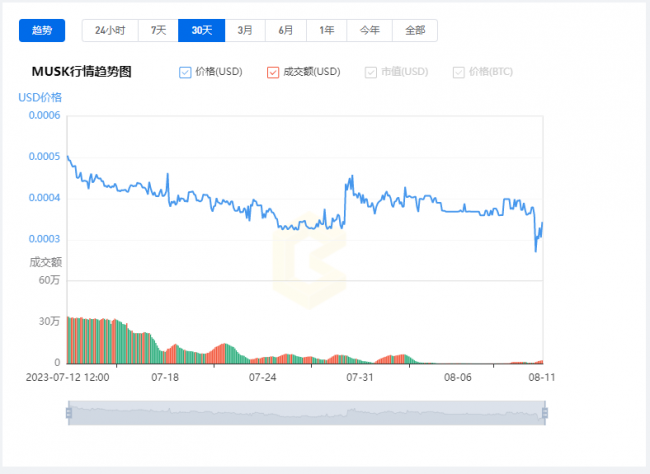Click the 0.0003 price axis value
This screenshot has width=650, height=474.
44,239
